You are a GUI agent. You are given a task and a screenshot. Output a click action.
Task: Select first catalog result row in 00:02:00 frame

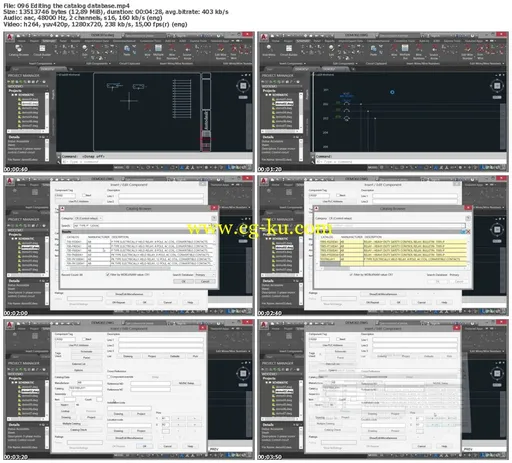pyautogui.click(x=138, y=242)
